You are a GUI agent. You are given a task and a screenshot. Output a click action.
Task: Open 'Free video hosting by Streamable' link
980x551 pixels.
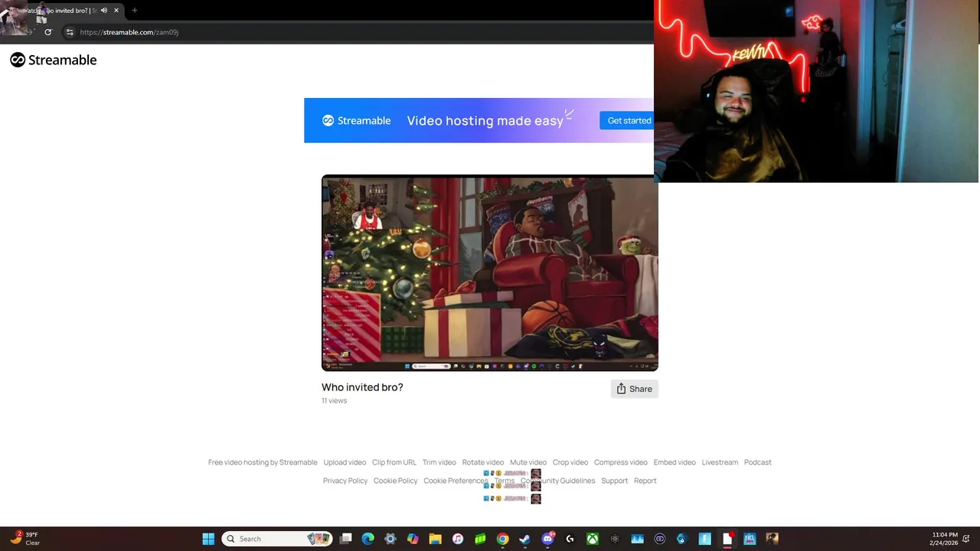point(263,462)
